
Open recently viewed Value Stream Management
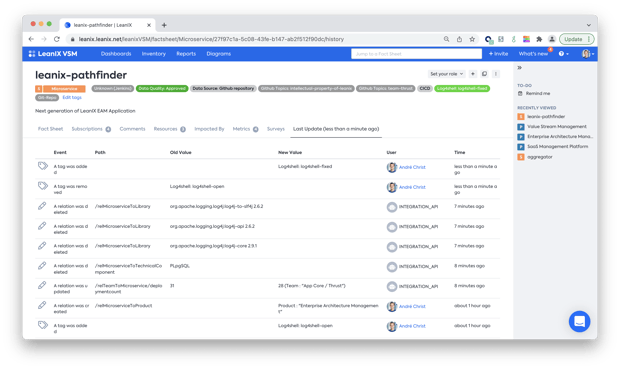coord(552,127)
